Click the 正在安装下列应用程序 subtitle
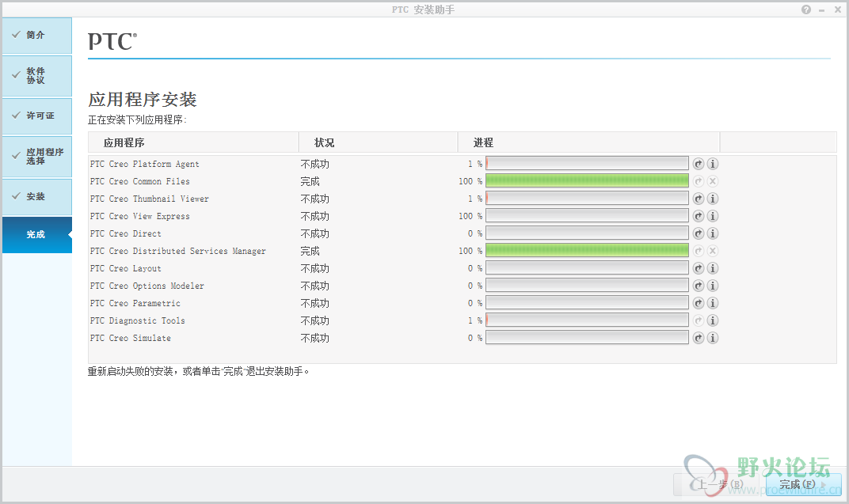 tap(137, 119)
